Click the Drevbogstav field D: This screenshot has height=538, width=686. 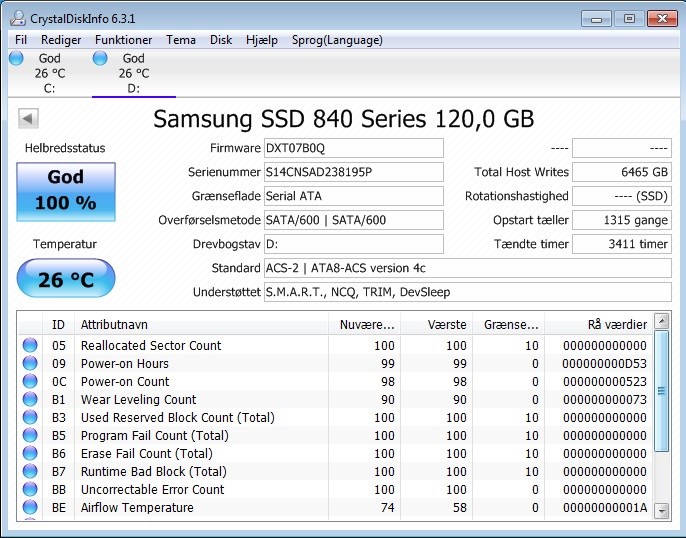pyautogui.click(x=354, y=244)
